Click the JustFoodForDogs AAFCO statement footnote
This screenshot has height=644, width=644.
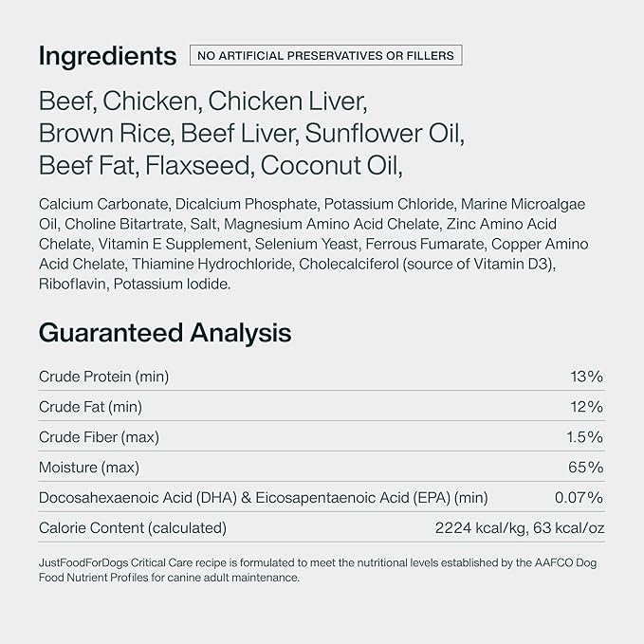click(318, 570)
